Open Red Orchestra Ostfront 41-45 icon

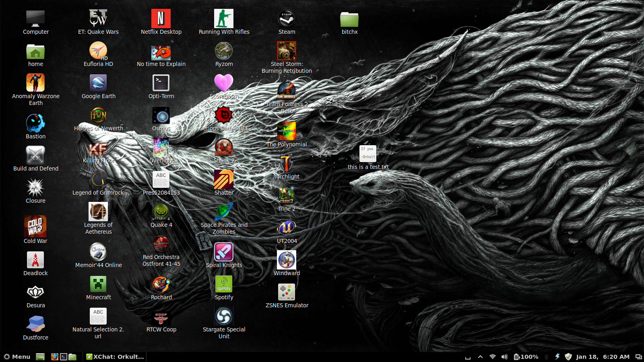pyautogui.click(x=161, y=244)
